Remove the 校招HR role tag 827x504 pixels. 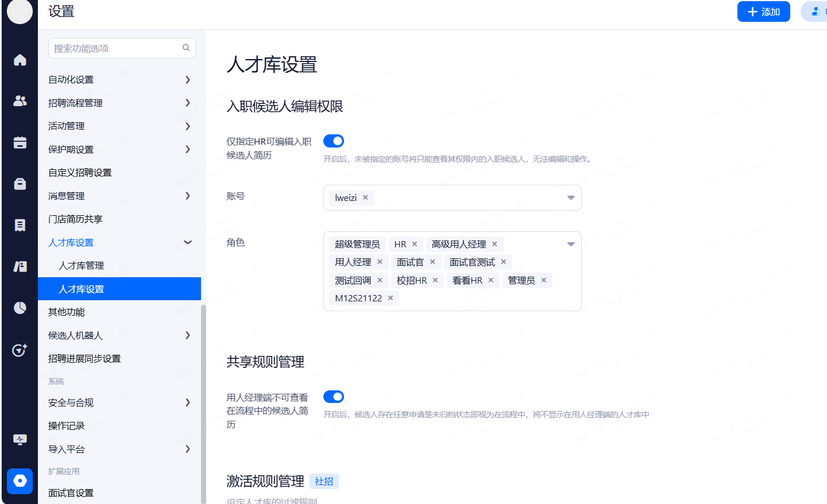click(x=435, y=280)
